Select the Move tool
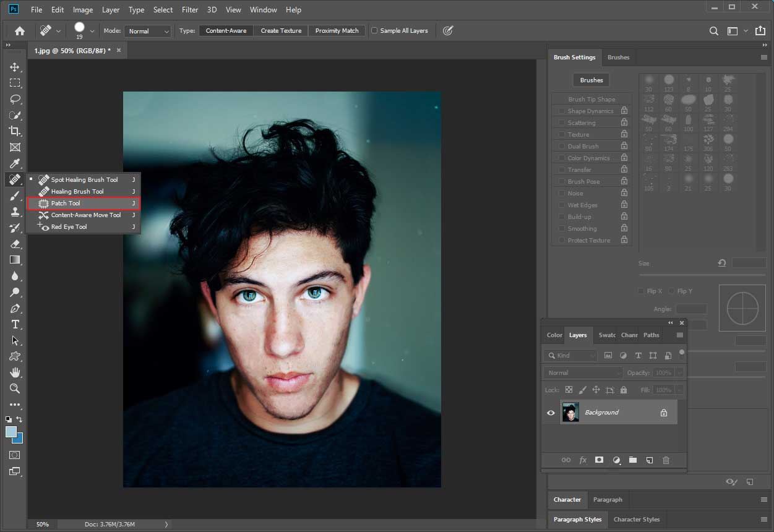774x532 pixels. (x=14, y=67)
